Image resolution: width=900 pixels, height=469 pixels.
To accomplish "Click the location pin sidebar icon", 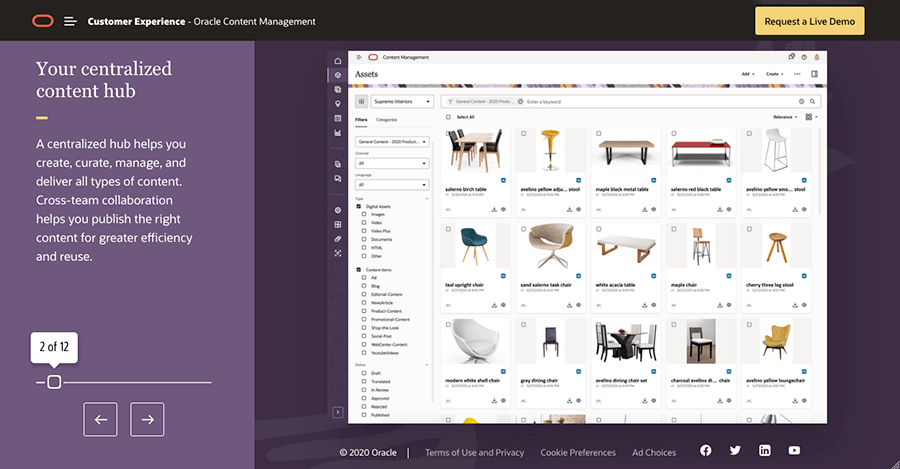I will tap(338, 104).
